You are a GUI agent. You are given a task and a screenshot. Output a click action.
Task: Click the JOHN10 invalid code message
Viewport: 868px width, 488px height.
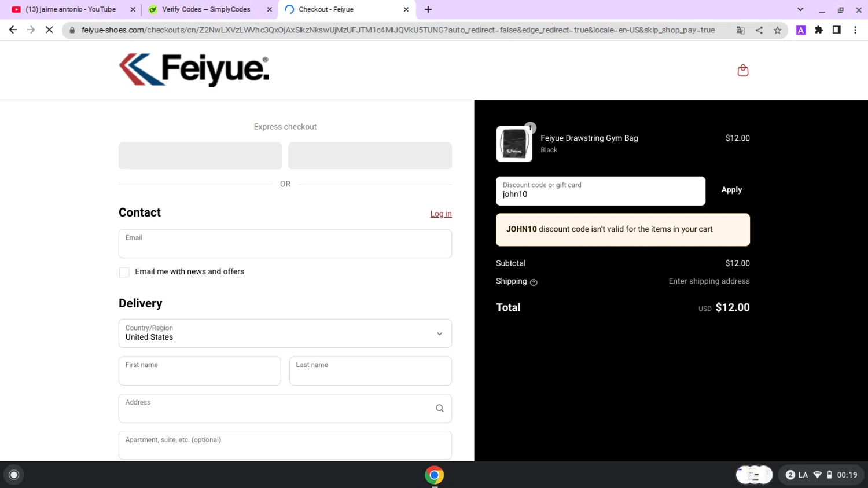(623, 230)
